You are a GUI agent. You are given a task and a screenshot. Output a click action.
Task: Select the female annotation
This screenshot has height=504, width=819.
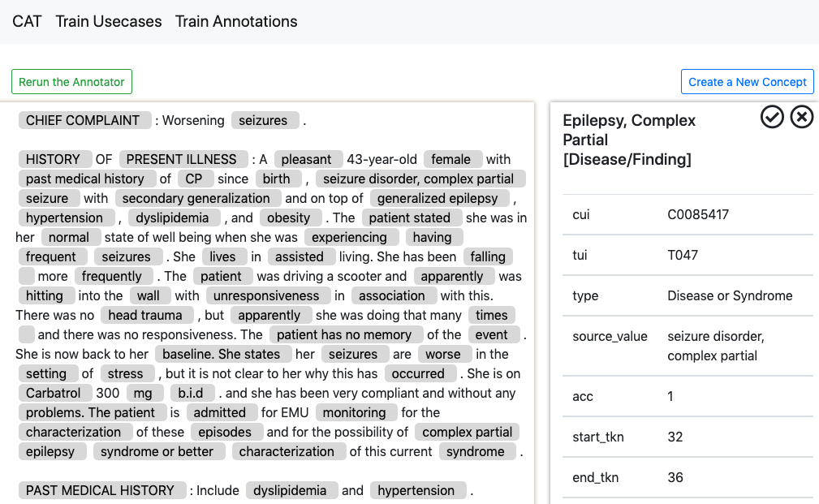coord(453,159)
